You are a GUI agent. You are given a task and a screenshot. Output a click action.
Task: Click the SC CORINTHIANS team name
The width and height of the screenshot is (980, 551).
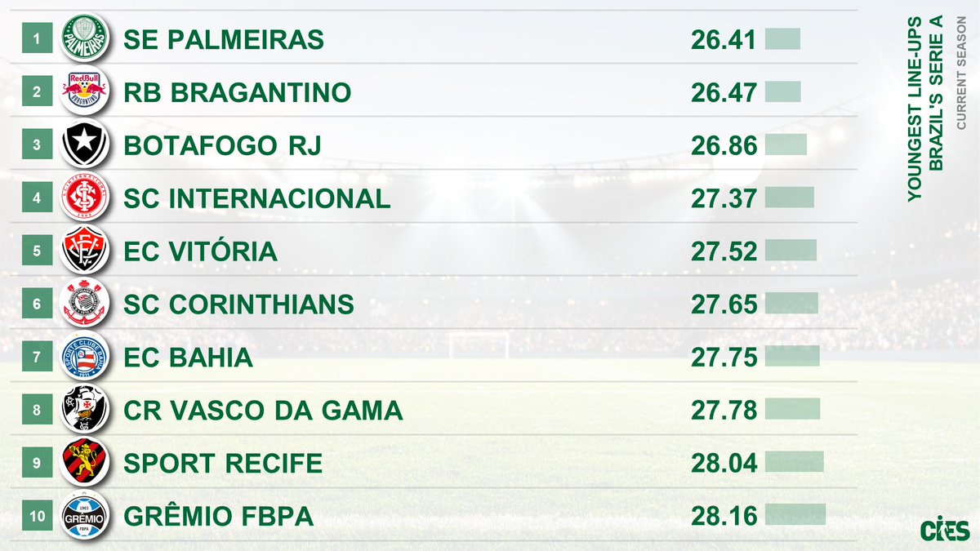point(238,304)
